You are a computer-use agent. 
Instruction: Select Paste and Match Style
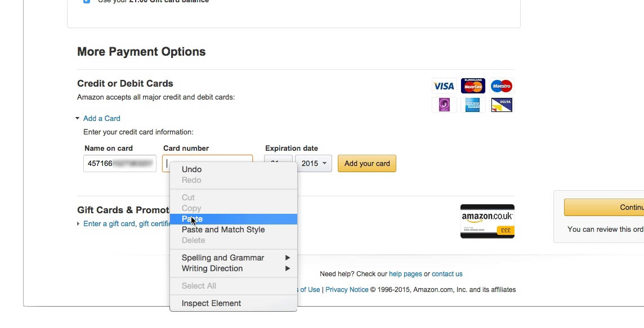pyautogui.click(x=223, y=230)
